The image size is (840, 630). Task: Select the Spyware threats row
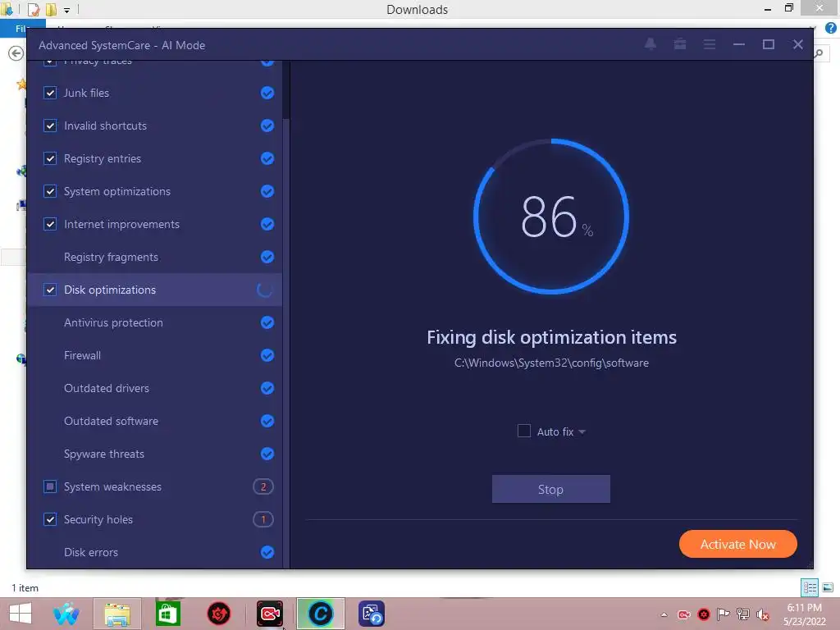155,454
